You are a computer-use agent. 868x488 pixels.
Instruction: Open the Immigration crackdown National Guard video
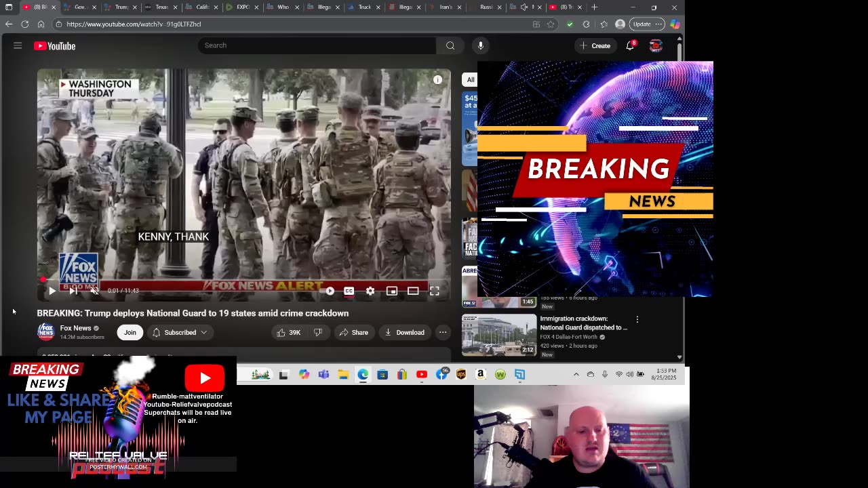[x=584, y=323]
